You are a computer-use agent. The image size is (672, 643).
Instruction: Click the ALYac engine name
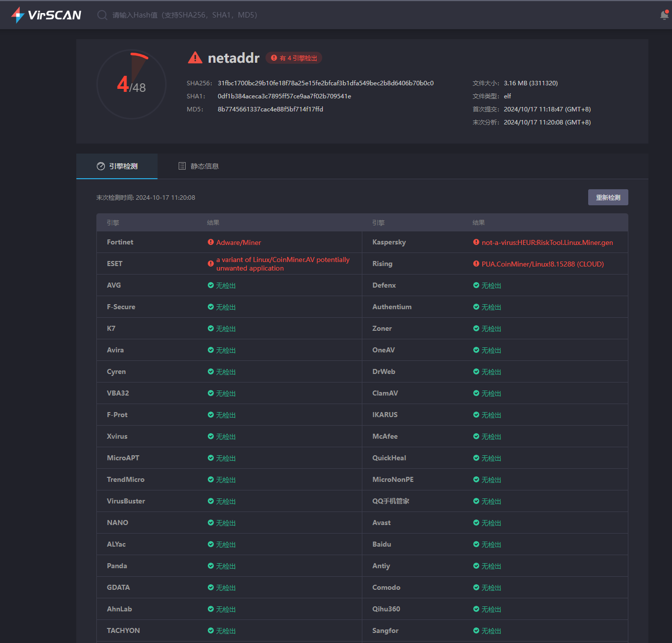point(116,544)
